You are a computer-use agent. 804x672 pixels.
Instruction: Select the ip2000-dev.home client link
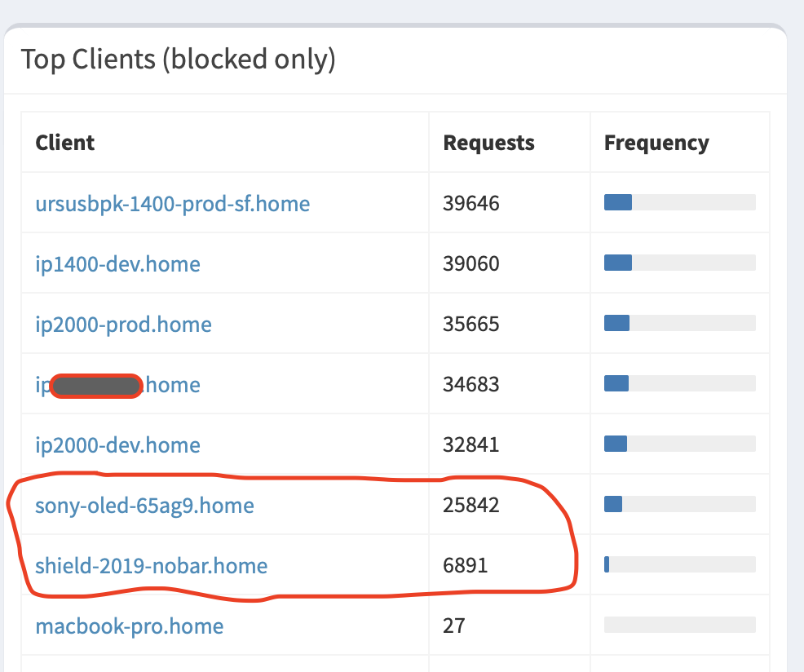pyautogui.click(x=117, y=444)
